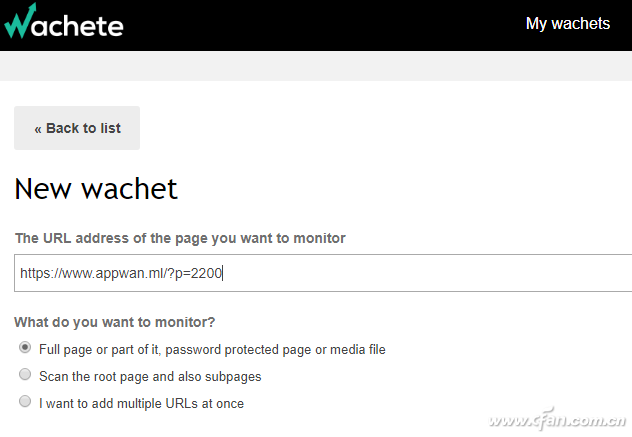Go back using the Back to list button
Image resolution: width=632 pixels, height=437 pixels.
pyautogui.click(x=77, y=128)
